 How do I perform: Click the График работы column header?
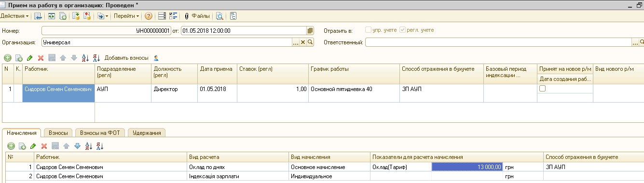(354, 74)
